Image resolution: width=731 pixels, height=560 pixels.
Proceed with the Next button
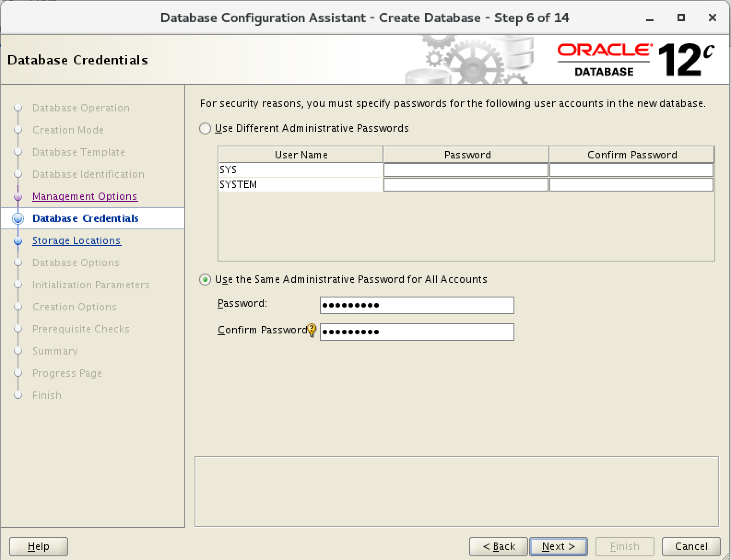[x=559, y=547]
